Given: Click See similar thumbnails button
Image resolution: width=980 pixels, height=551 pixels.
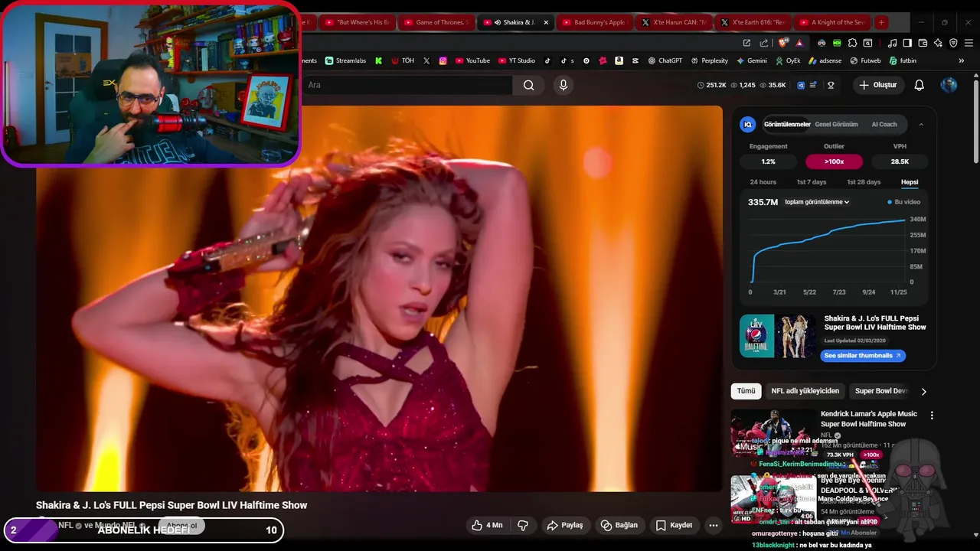Looking at the screenshot, I should [863, 356].
